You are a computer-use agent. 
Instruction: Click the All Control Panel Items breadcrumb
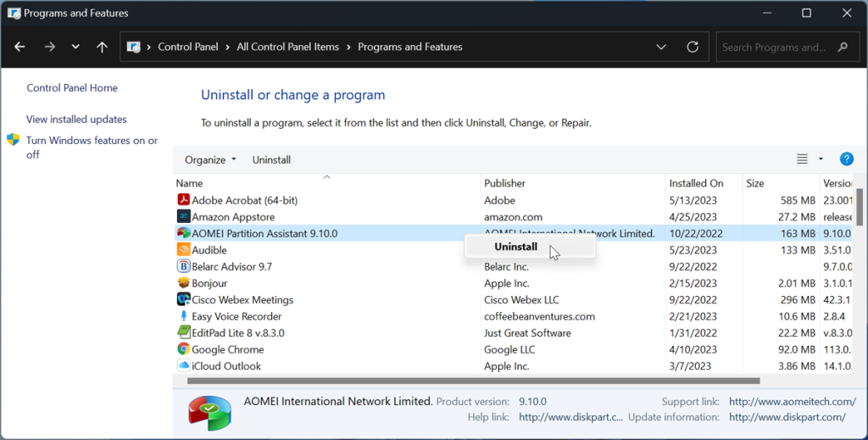tap(288, 47)
